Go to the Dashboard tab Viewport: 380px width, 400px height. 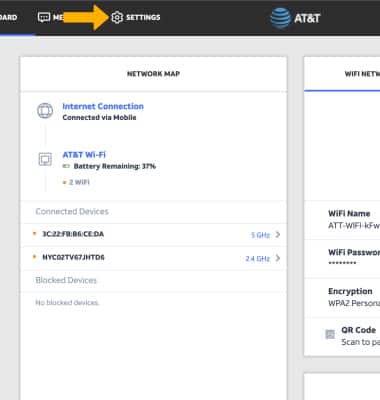(9, 17)
